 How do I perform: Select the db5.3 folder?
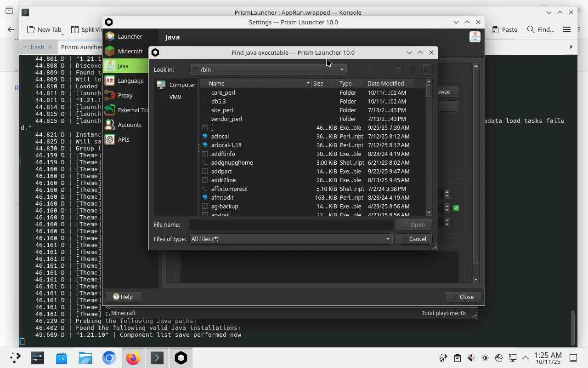218,101
